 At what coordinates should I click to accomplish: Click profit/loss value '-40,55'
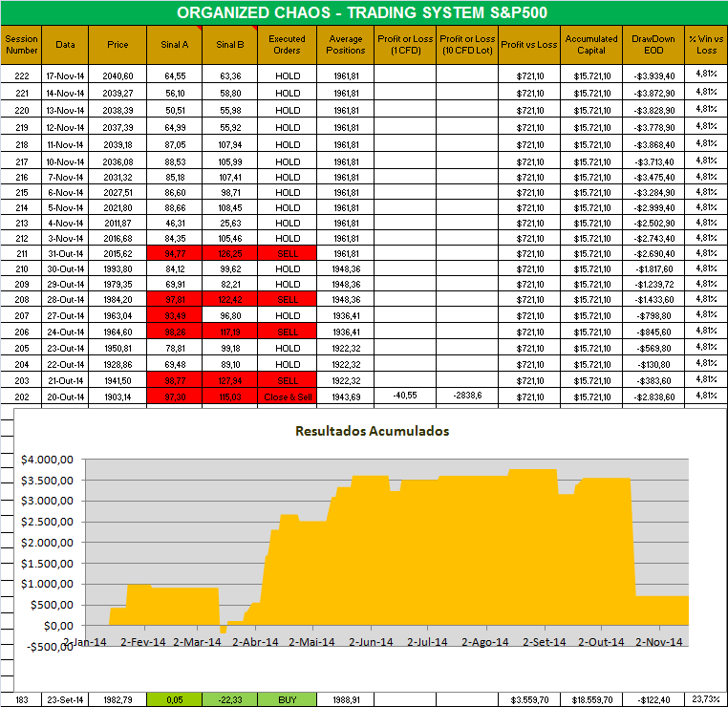click(x=405, y=396)
